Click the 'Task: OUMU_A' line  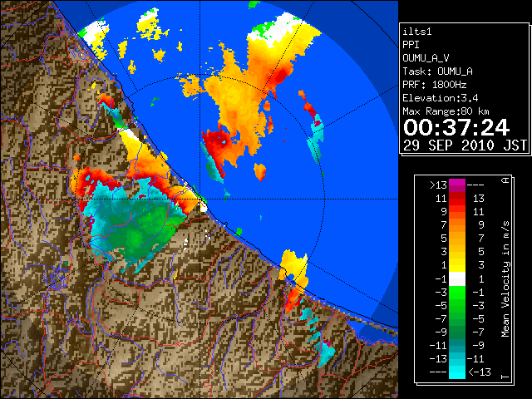(438, 71)
